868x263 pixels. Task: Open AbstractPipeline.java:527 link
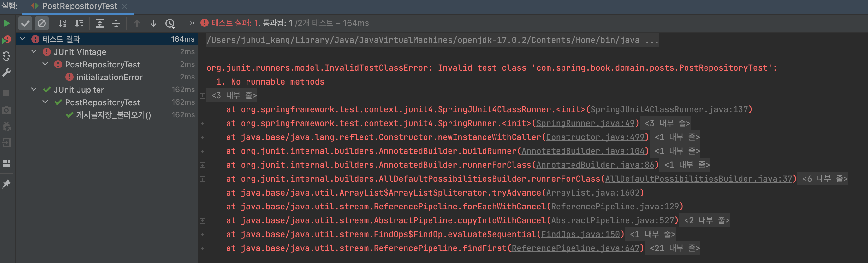(612, 220)
